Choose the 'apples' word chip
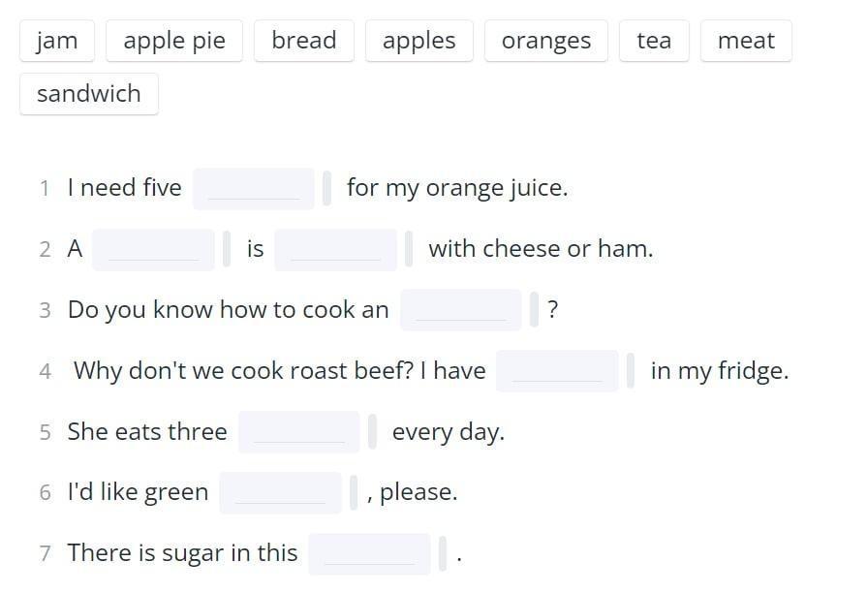Screen dimensions: 868x593 [x=418, y=41]
